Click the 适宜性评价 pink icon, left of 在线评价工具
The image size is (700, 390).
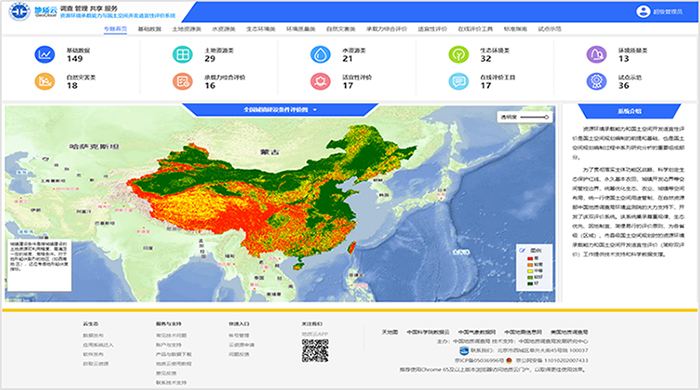(x=321, y=81)
